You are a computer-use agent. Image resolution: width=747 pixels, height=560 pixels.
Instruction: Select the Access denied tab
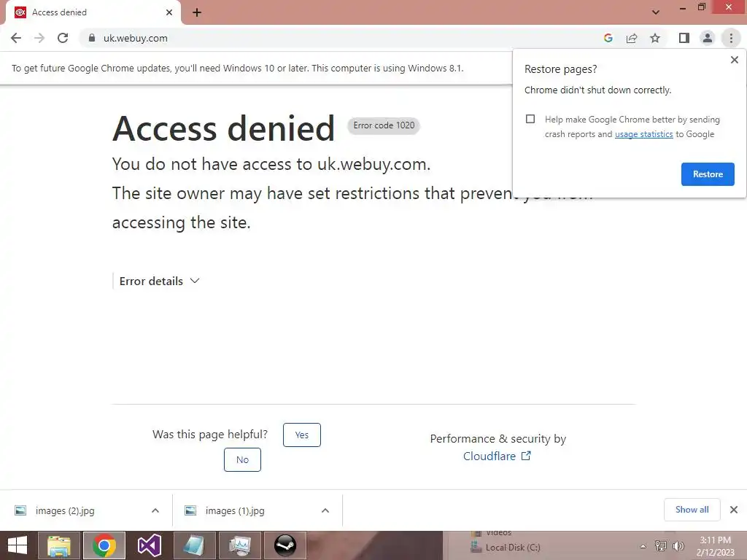[93, 12]
